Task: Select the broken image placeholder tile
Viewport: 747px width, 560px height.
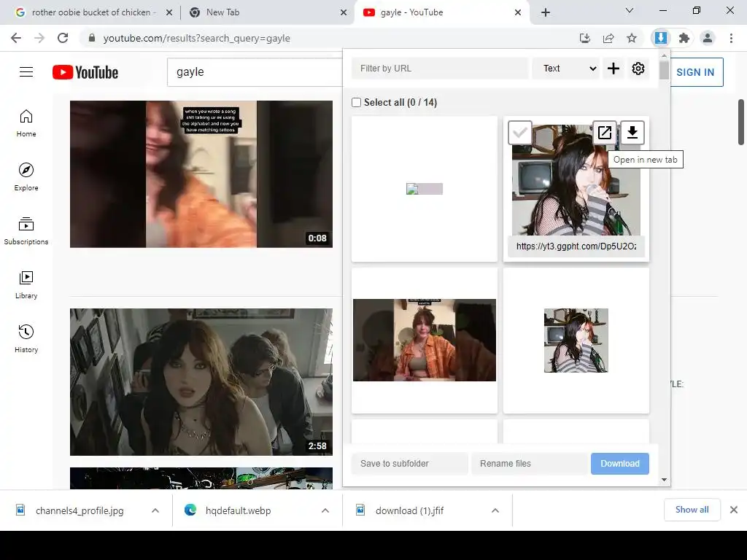Action: (425, 189)
